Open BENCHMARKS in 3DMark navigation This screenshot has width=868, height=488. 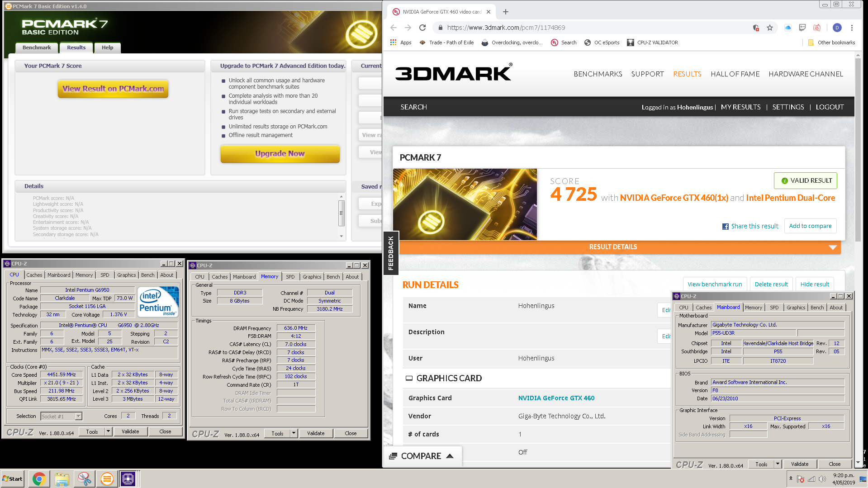click(x=598, y=74)
